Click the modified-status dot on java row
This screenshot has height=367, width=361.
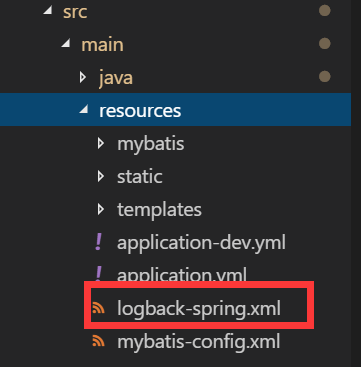pos(325,77)
